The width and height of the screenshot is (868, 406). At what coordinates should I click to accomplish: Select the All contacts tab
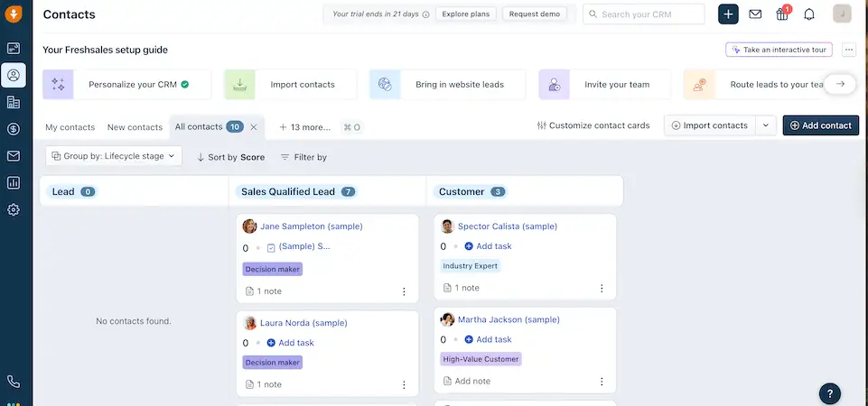coord(198,126)
